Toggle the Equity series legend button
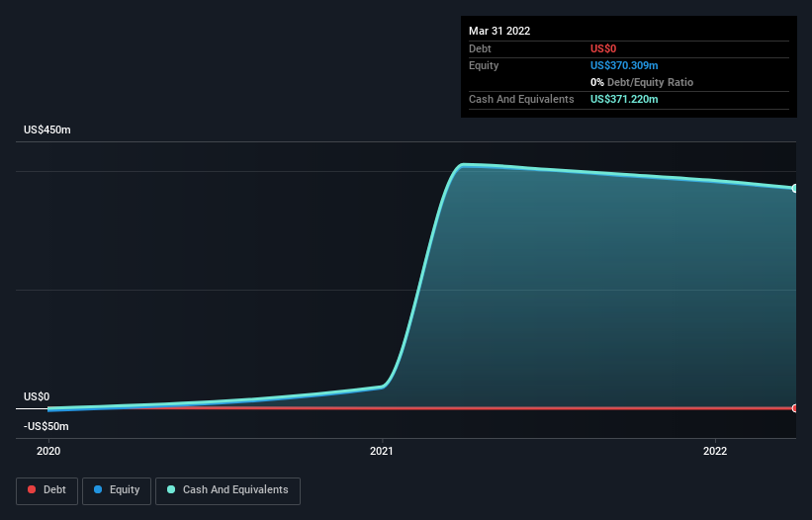 pos(117,490)
